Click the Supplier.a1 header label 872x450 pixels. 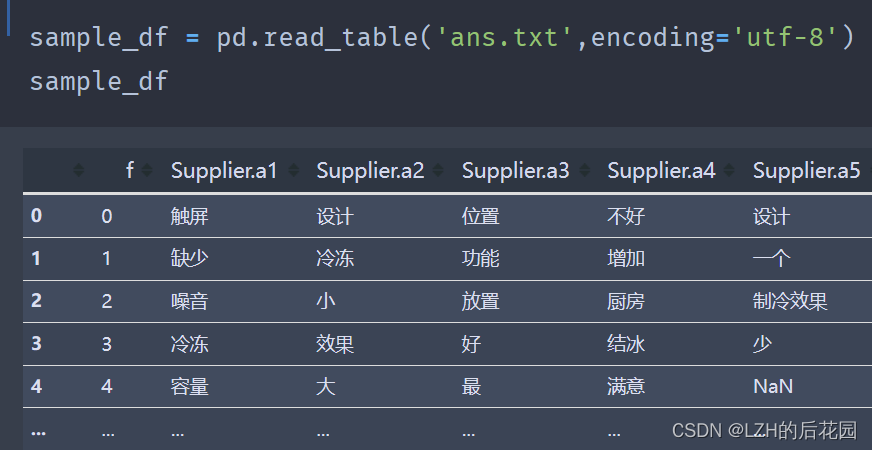tap(223, 171)
